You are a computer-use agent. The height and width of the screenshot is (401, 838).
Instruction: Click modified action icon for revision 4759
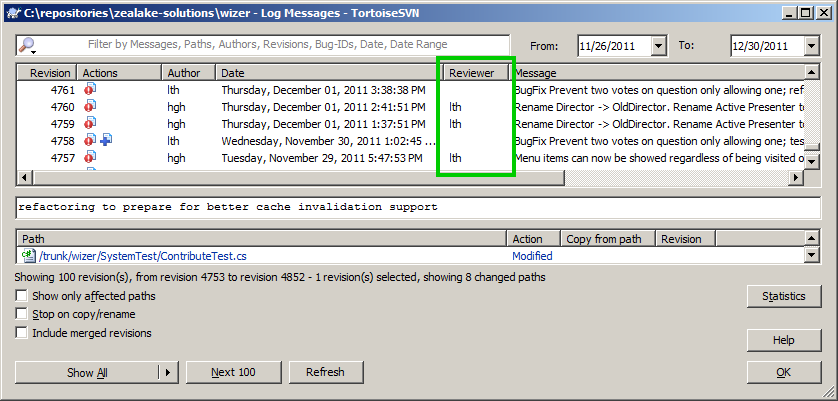coord(90,124)
